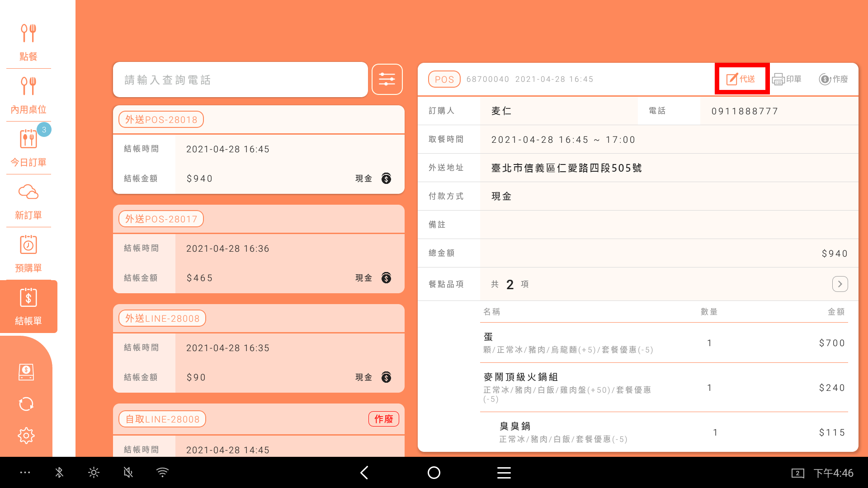Select order 外送LINE-28008
The height and width of the screenshot is (488, 868).
pyautogui.click(x=258, y=348)
